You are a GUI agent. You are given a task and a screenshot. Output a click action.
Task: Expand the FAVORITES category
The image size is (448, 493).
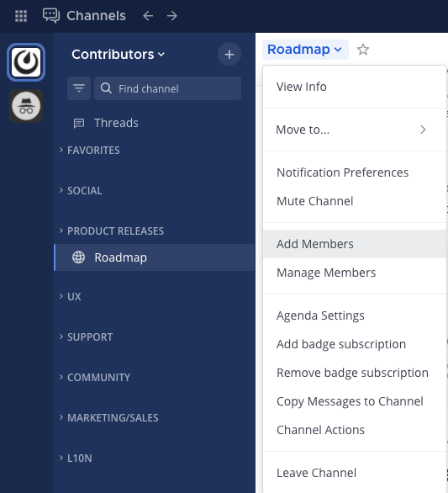pos(90,150)
